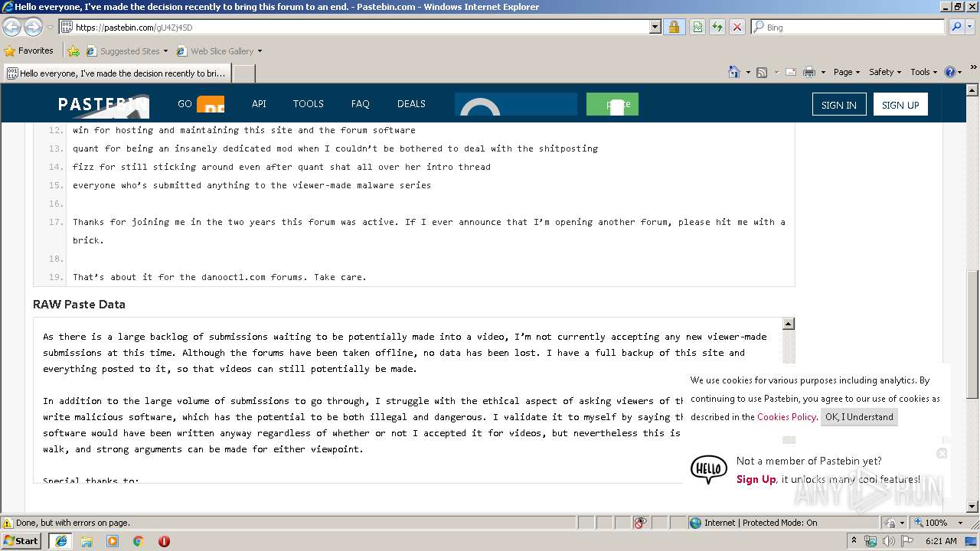The width and height of the screenshot is (980, 551).
Task: Click the Action Center flag tray icon
Action: coord(908,541)
